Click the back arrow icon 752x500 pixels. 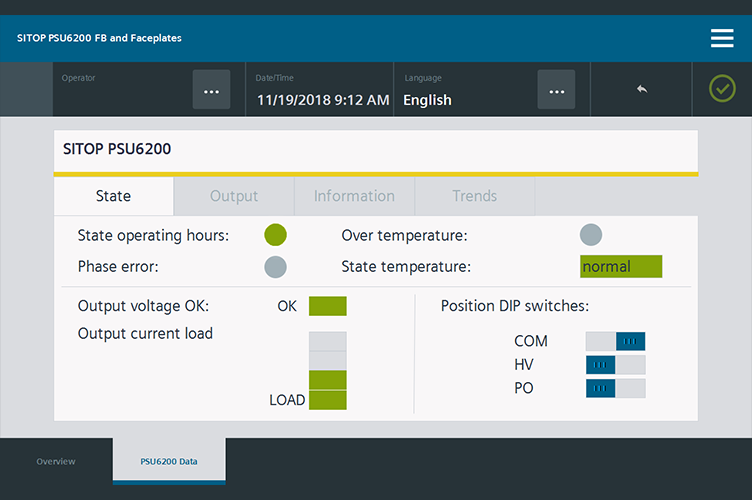coord(642,89)
